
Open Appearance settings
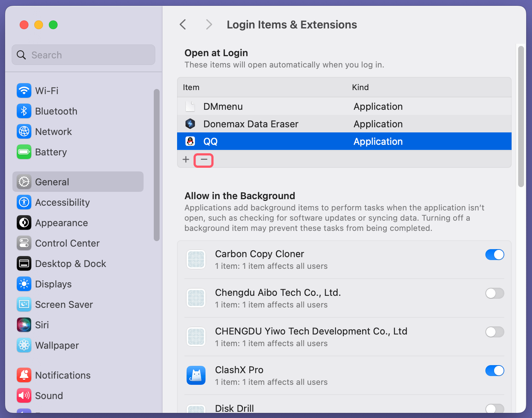pos(62,223)
